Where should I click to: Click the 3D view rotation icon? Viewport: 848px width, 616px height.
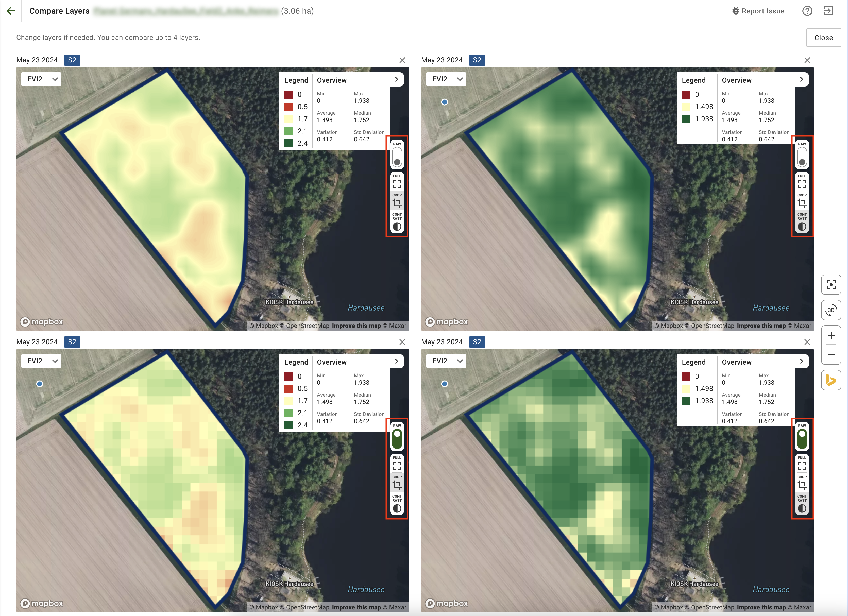coord(831,310)
